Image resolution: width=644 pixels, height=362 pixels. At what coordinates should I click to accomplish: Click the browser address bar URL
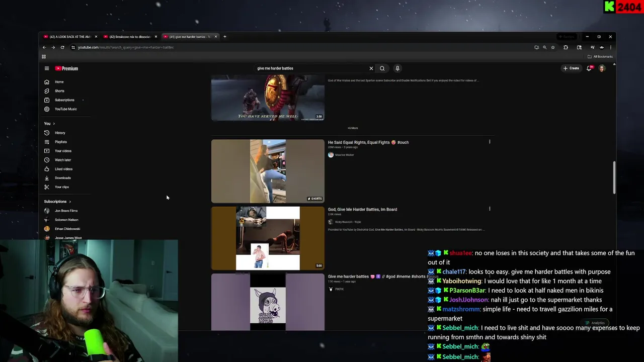pyautogui.click(x=126, y=47)
